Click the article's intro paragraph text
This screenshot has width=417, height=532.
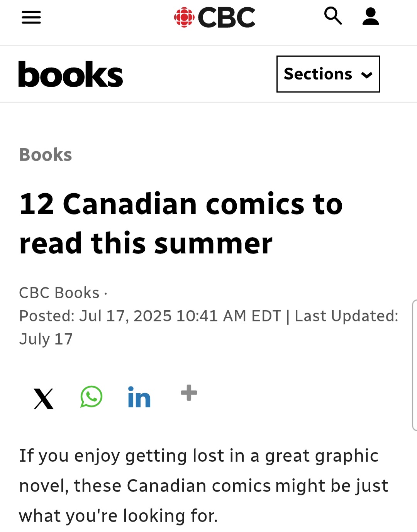pyautogui.click(x=203, y=485)
